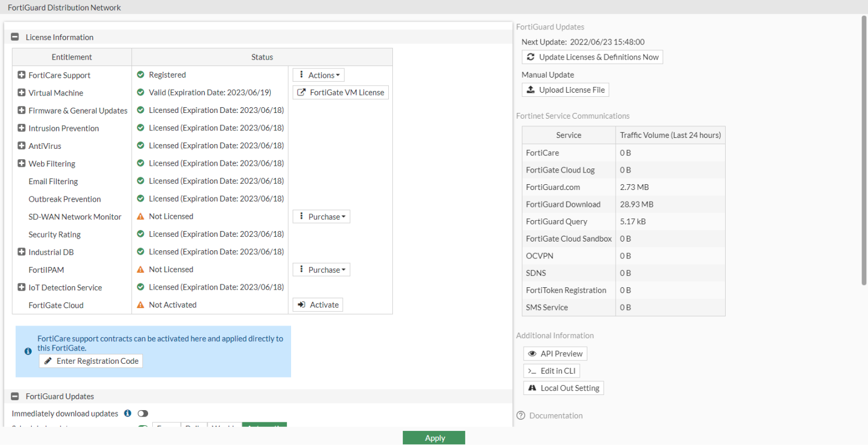Activate FortiGate Cloud

(317, 304)
